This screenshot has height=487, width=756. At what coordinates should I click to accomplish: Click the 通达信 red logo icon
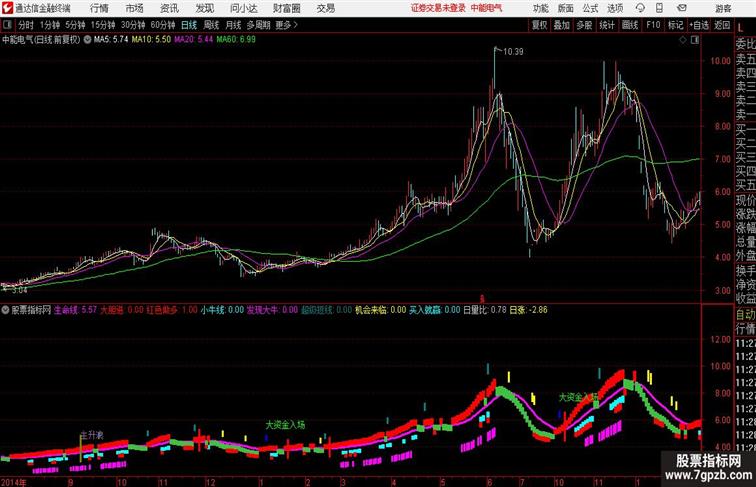pyautogui.click(x=7, y=8)
